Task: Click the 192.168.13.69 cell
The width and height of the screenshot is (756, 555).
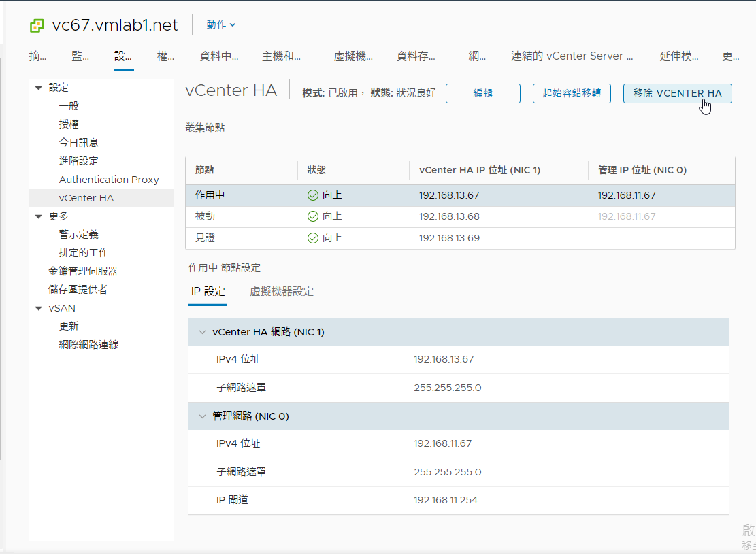Action: [x=449, y=238]
